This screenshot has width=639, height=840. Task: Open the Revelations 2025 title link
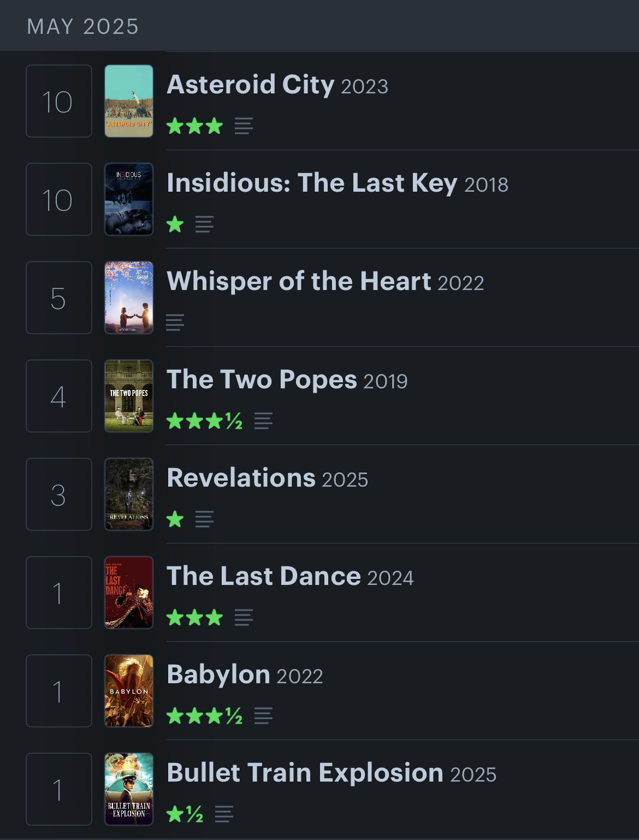point(267,478)
